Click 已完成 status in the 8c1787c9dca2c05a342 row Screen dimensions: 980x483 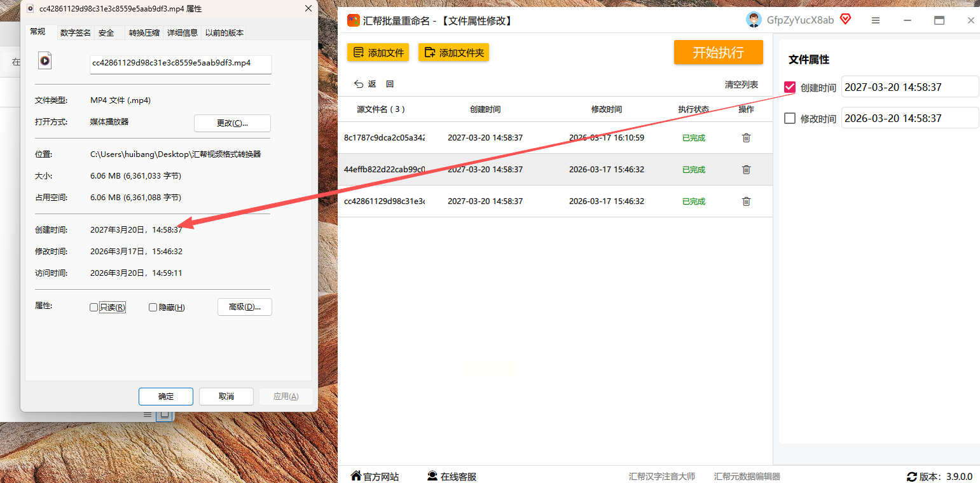(x=694, y=138)
